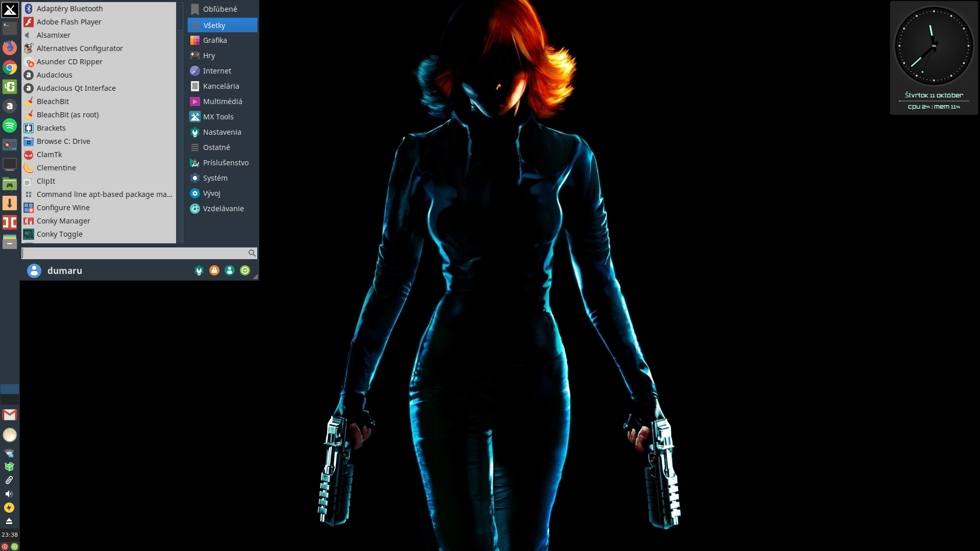Click the Spotify panel launcher

10,126
